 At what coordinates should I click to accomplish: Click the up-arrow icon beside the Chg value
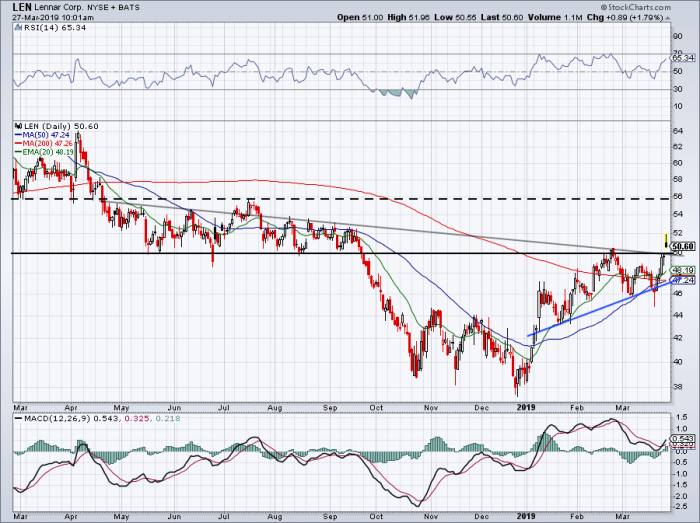(x=667, y=18)
